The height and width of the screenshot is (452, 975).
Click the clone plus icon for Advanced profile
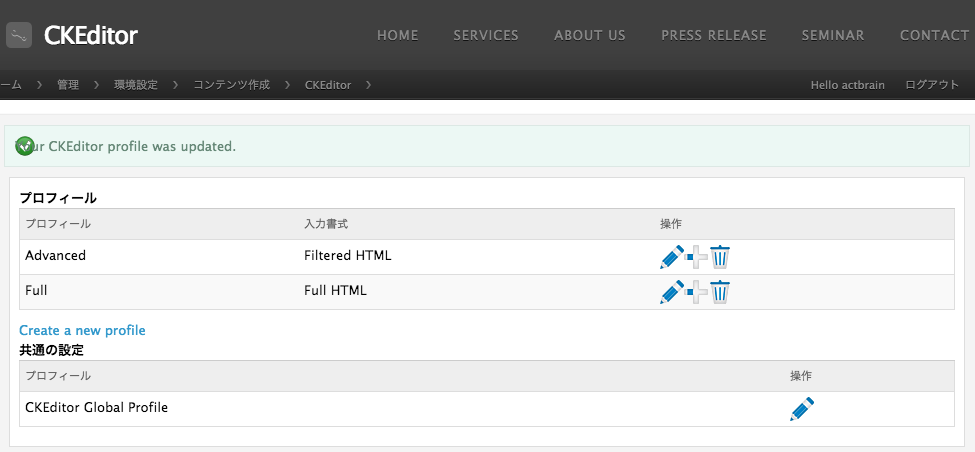(697, 258)
